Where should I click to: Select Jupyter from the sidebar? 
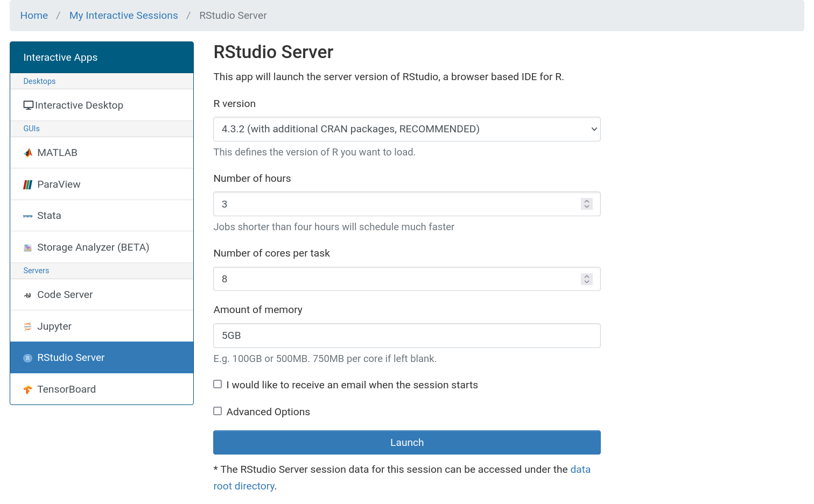102,326
